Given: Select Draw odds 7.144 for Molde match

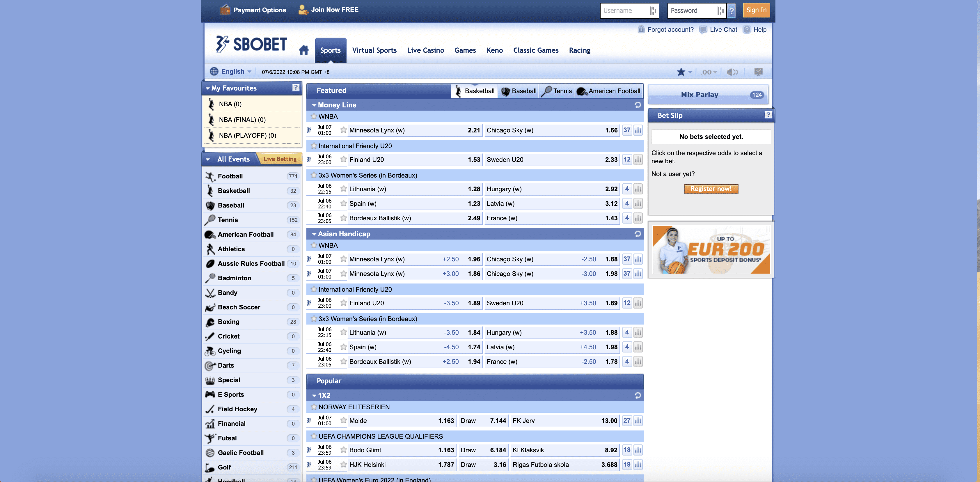Looking at the screenshot, I should click(x=498, y=421).
